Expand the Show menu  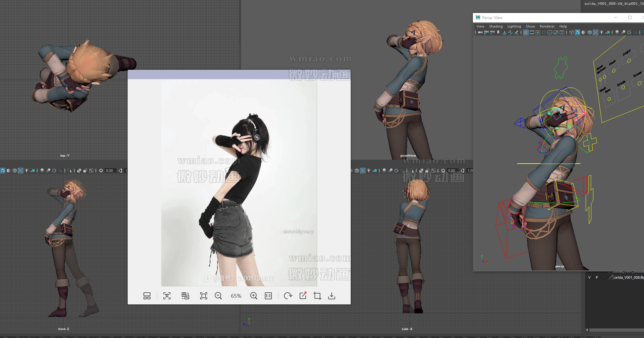(530, 26)
